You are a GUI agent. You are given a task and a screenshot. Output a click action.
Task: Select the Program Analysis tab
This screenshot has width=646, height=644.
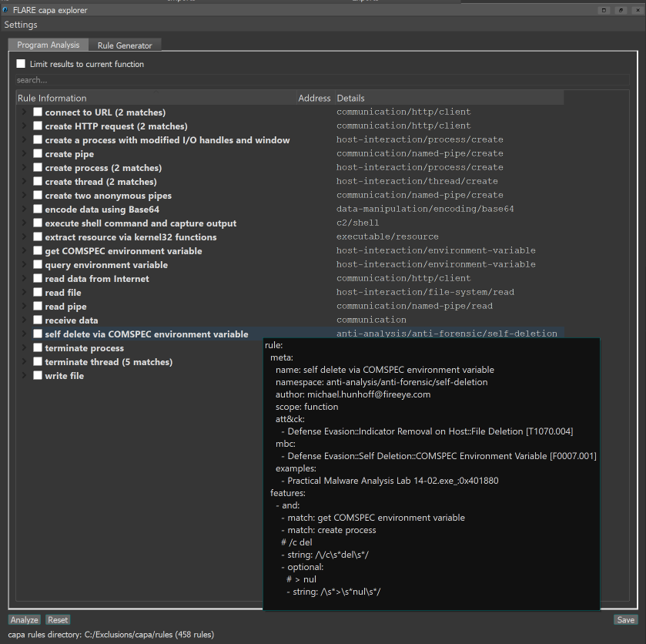click(x=48, y=45)
